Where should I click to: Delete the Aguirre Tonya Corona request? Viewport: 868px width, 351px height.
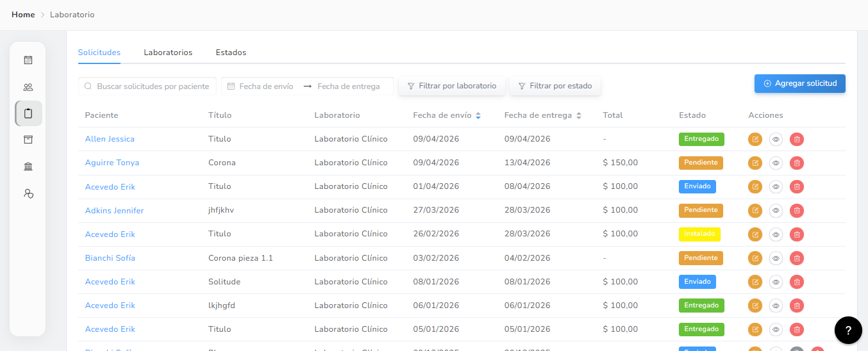(x=796, y=163)
